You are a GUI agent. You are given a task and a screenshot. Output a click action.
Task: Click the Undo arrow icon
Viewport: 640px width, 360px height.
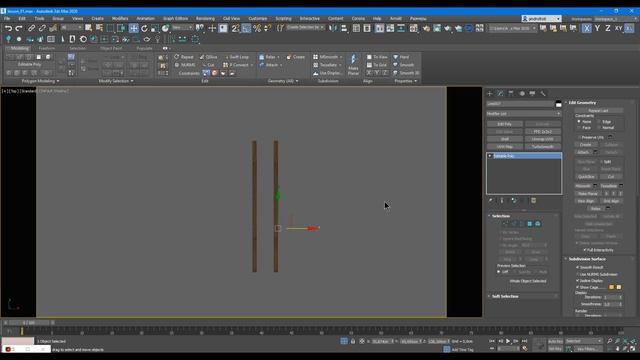click(x=8, y=28)
